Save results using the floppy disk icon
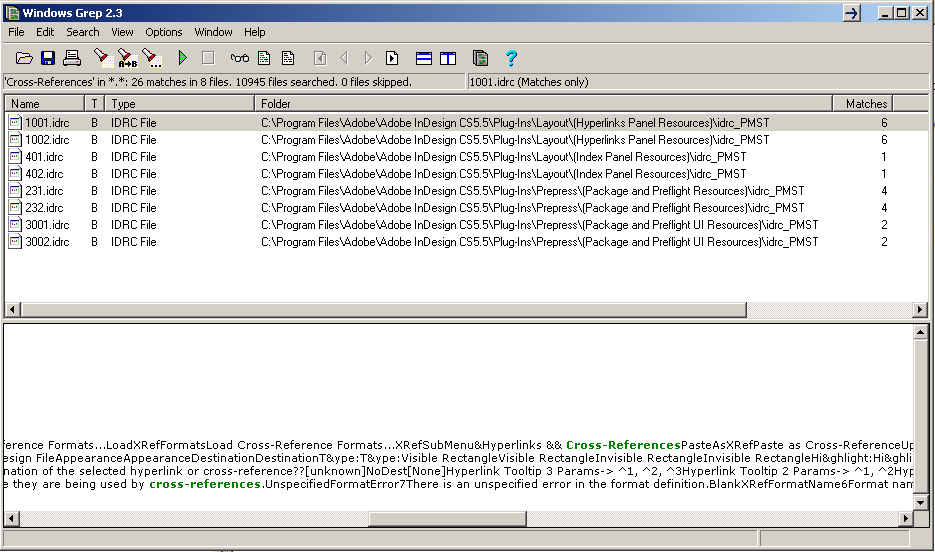Viewport: 935px width, 552px height. [48, 58]
